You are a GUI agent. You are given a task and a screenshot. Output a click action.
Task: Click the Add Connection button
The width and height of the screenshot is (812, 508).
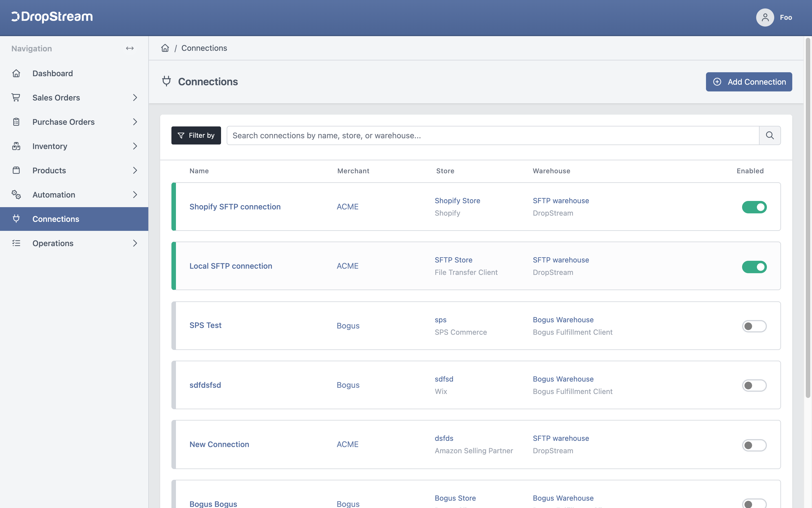point(749,82)
